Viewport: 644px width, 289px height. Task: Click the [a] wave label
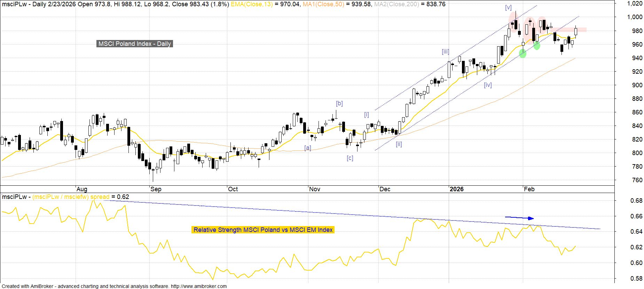coord(308,148)
